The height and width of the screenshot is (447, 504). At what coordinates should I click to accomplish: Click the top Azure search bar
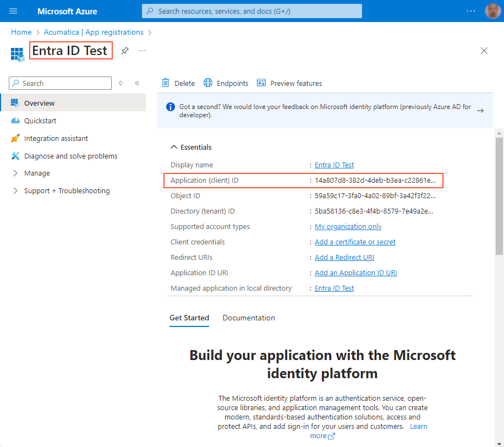pyautogui.click(x=252, y=11)
